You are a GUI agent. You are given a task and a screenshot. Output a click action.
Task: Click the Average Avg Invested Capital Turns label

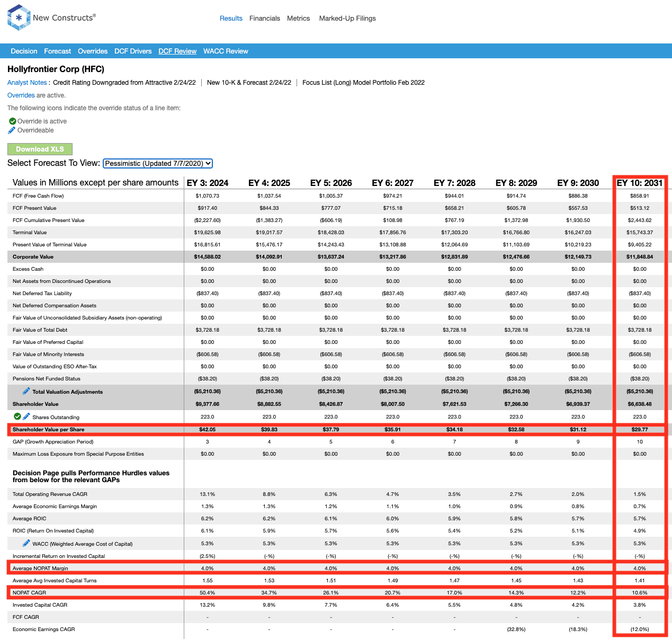point(55,581)
